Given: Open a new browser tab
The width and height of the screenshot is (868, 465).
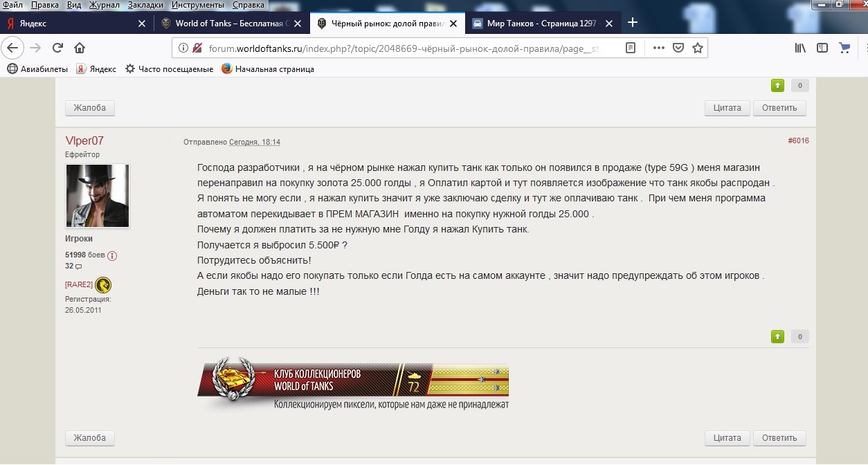Looking at the screenshot, I should tap(632, 23).
